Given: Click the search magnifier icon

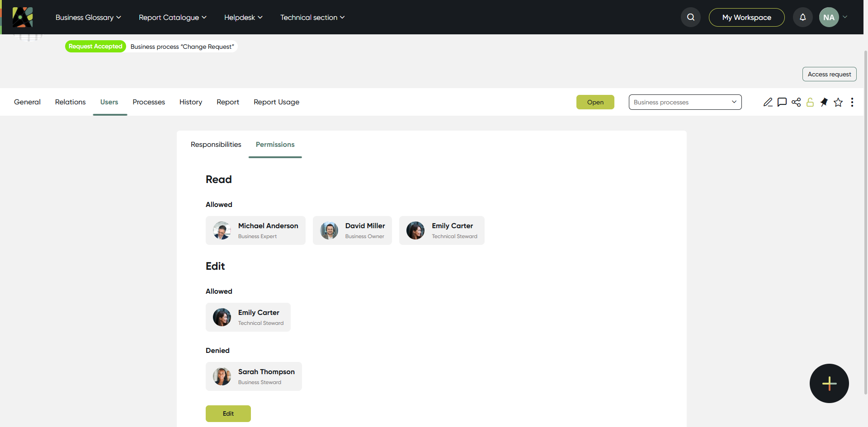Looking at the screenshot, I should click(691, 17).
